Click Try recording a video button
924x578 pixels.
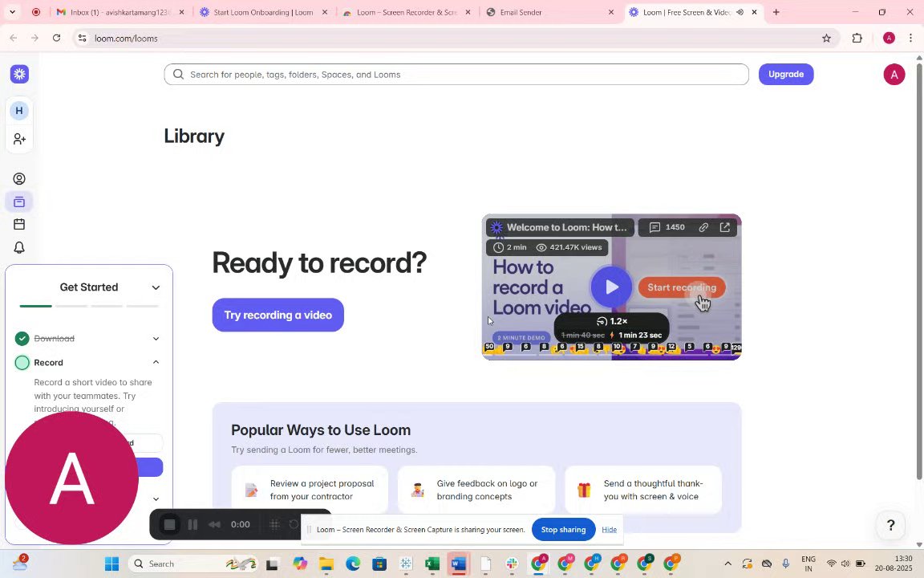point(278,315)
